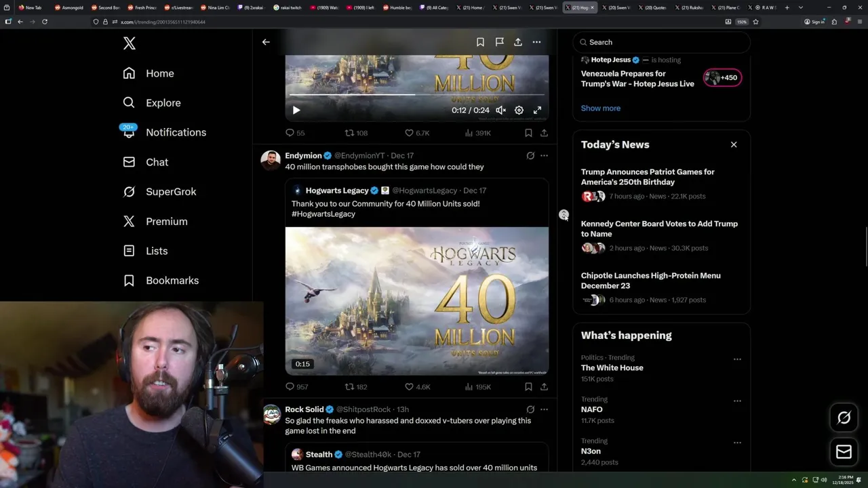
Task: Click the Endymion display name
Action: 303,155
